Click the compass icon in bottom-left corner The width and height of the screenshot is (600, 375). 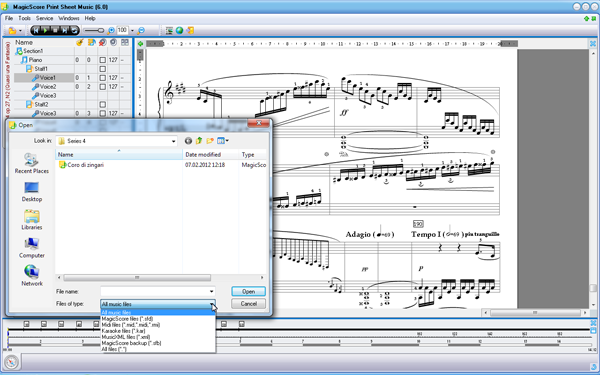click(11, 362)
